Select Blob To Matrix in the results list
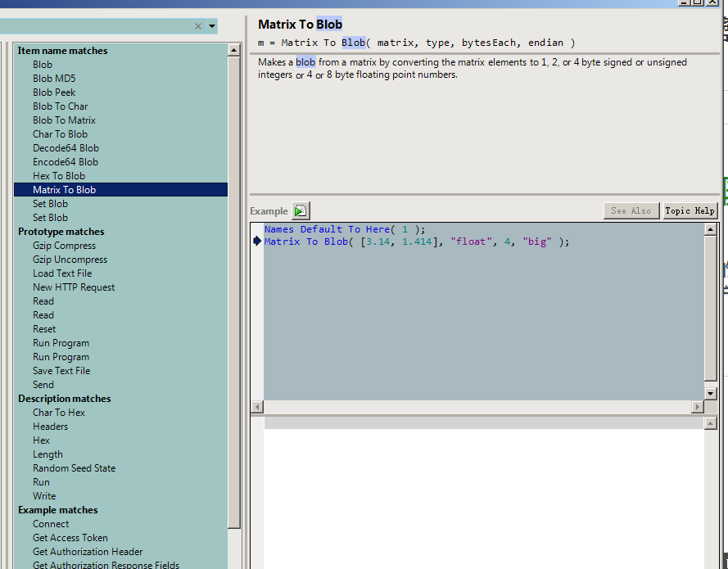 click(x=64, y=120)
